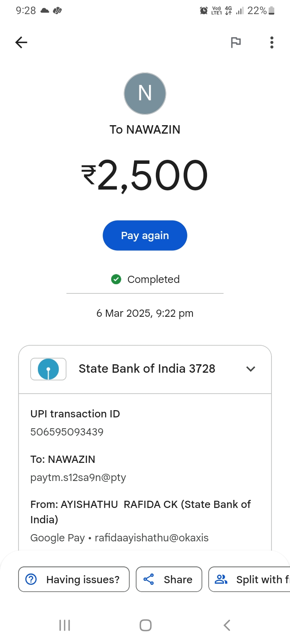290x644 pixels.
Task: Tap the NAWAZIN avatar circle
Action: [145, 93]
